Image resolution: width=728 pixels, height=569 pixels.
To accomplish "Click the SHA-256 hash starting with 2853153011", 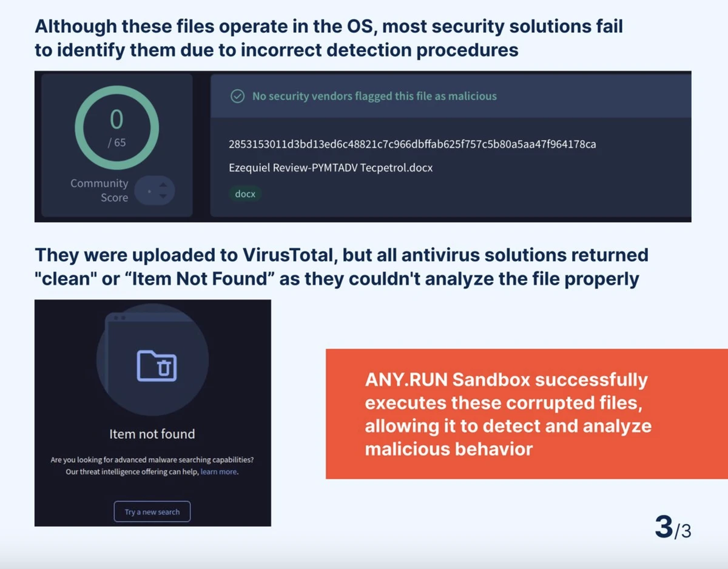I will 412,144.
